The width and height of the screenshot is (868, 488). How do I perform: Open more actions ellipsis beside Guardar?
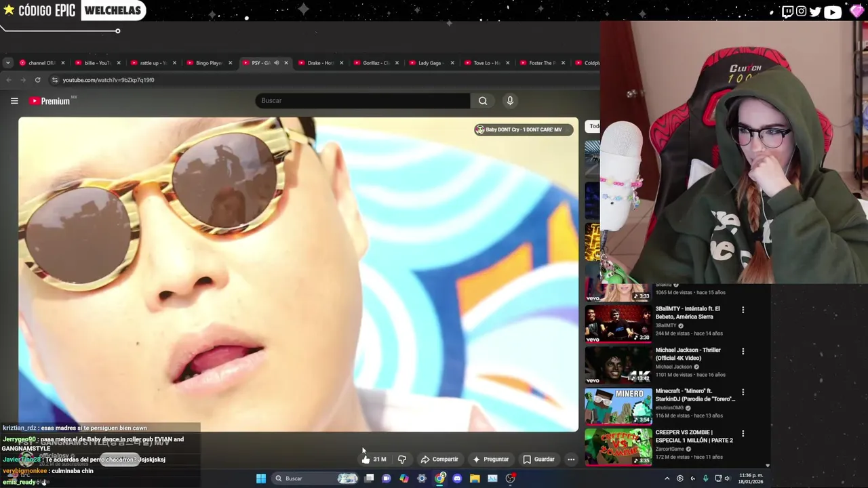click(571, 460)
